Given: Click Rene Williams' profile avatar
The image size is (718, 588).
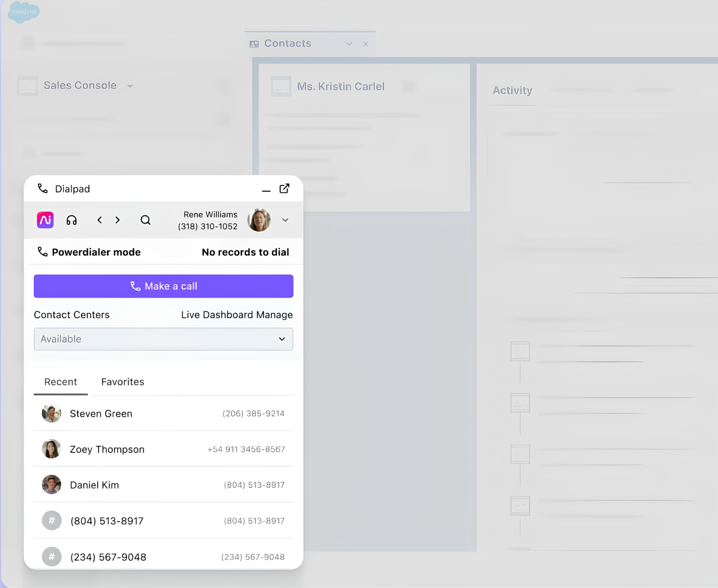Looking at the screenshot, I should [x=259, y=220].
